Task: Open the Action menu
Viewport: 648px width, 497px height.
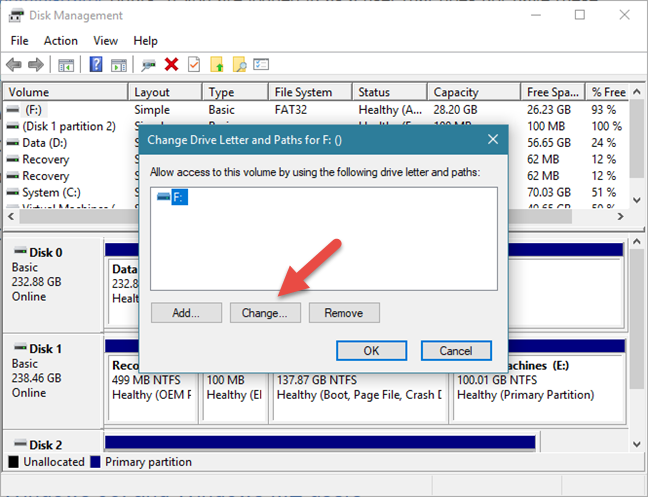Action: 61,41
